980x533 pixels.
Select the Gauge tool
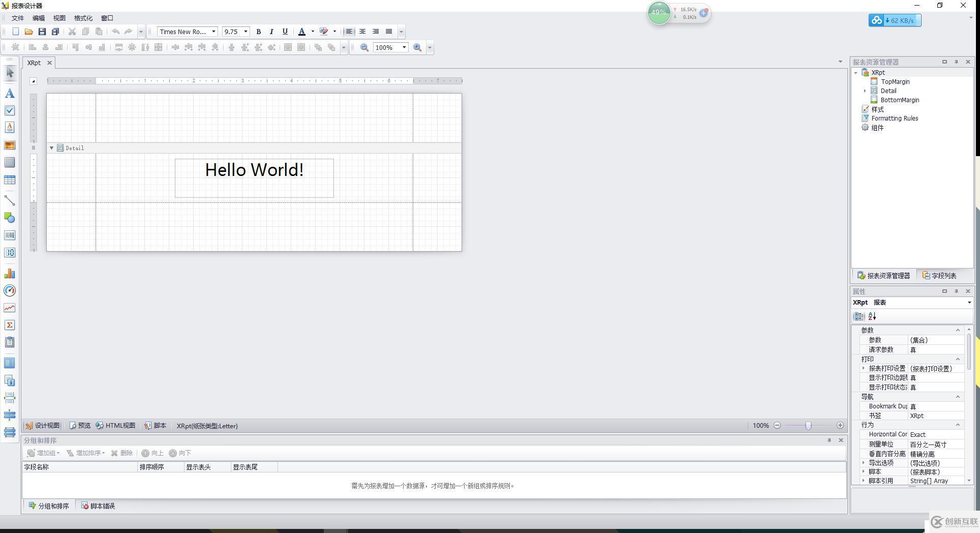pyautogui.click(x=10, y=291)
